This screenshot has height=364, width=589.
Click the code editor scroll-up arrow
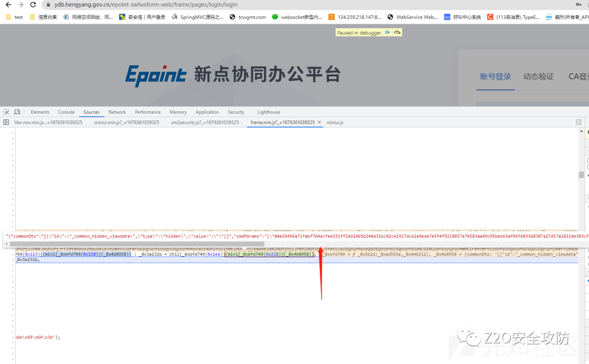[x=581, y=131]
